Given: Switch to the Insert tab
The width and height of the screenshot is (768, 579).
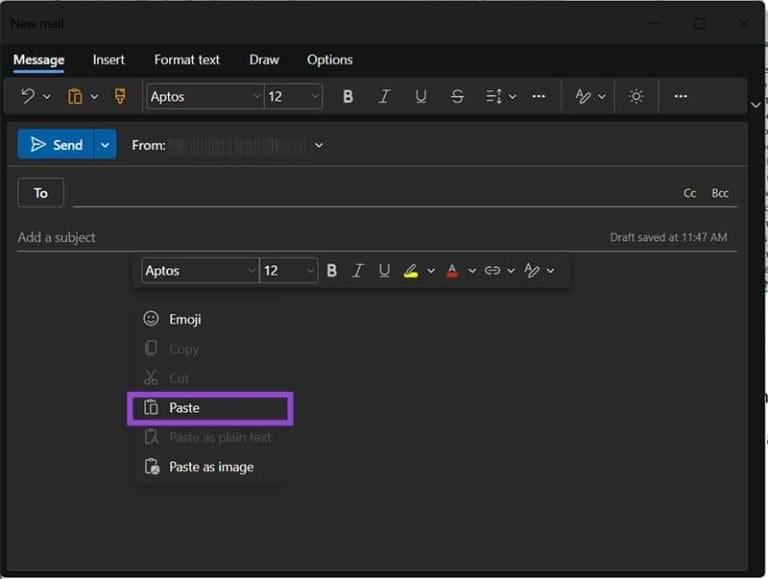Looking at the screenshot, I should [109, 60].
